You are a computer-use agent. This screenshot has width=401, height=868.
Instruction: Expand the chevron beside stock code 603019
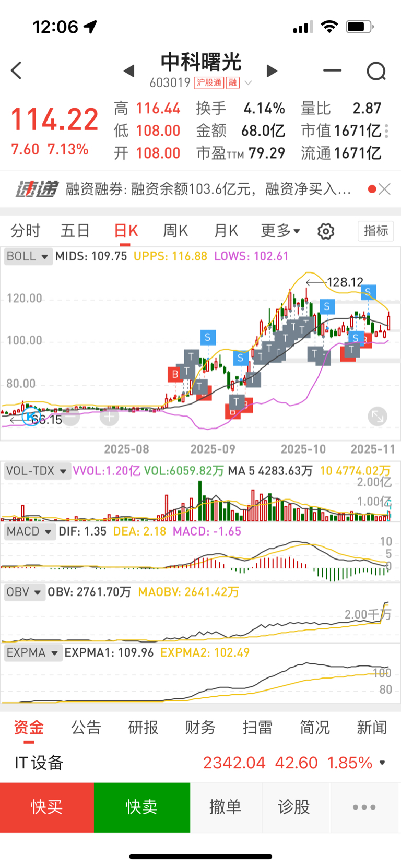(x=249, y=83)
